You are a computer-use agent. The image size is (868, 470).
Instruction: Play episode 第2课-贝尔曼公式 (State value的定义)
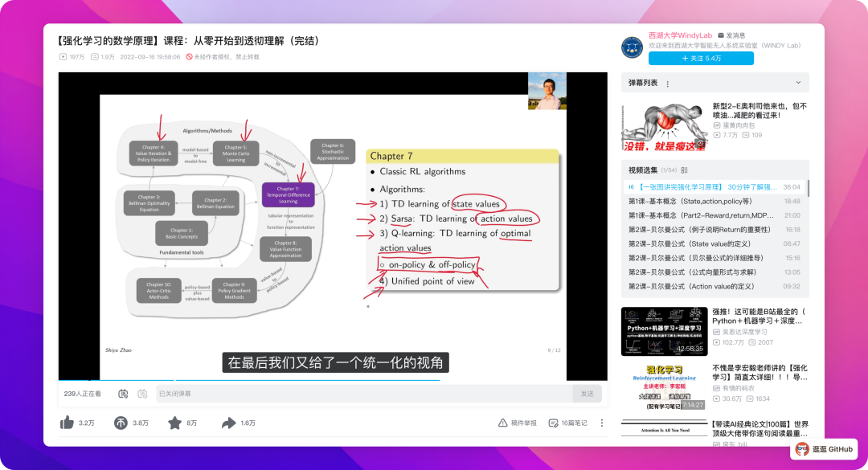click(x=714, y=243)
